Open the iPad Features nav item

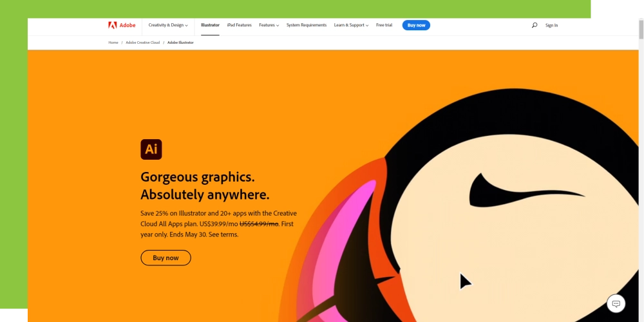239,25
